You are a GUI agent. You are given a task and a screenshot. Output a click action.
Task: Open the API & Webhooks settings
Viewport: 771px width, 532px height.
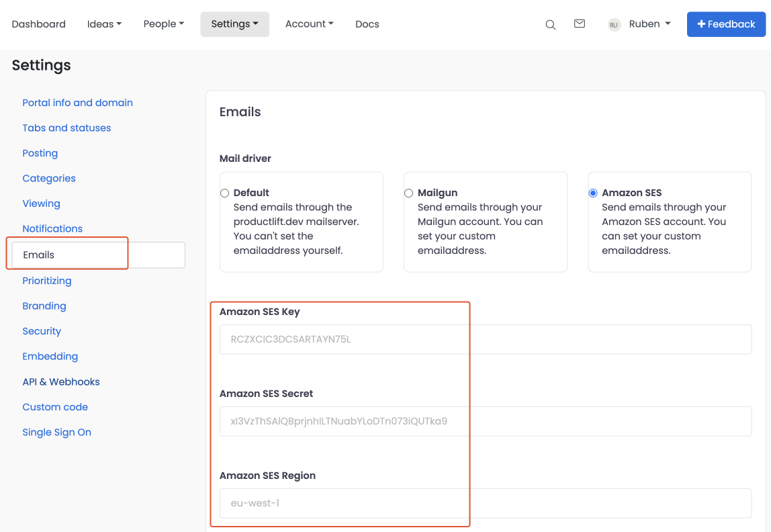(61, 382)
